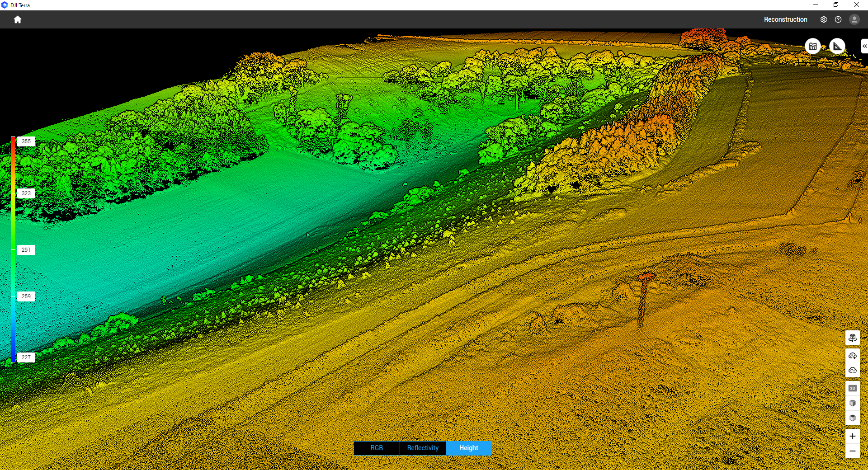The height and width of the screenshot is (470, 868).
Task: Open the elevation profile chart tool
Action: 813,46
